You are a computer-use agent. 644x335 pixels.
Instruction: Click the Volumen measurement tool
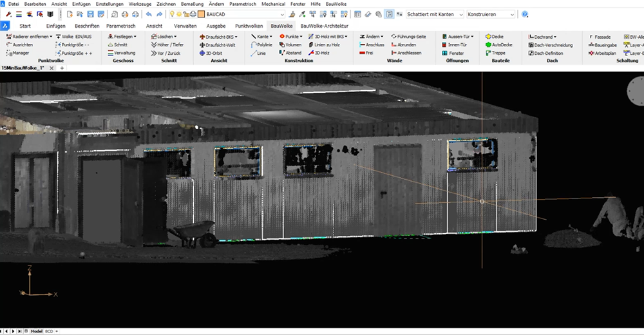point(292,45)
